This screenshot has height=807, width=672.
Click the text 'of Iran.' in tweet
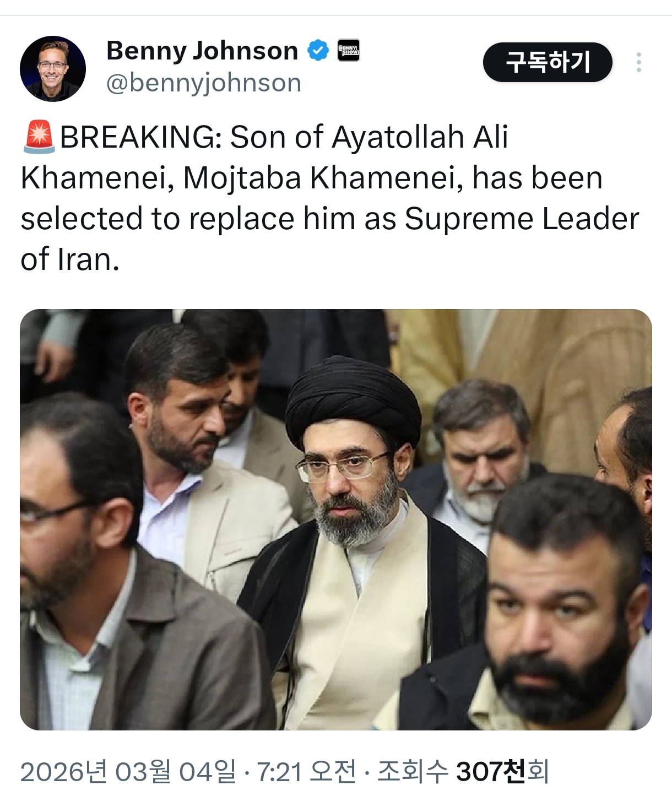tap(70, 259)
